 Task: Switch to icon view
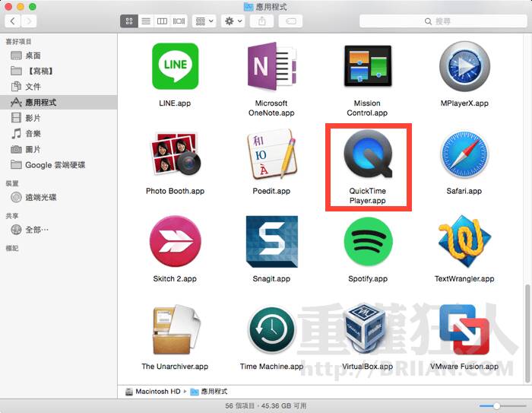click(x=129, y=21)
